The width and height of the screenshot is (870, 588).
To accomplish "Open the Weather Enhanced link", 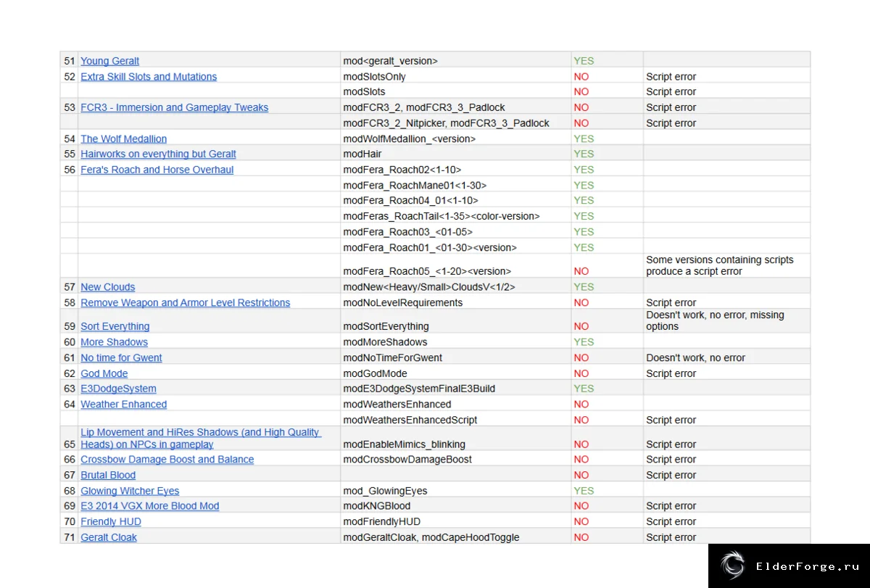I will pyautogui.click(x=123, y=405).
